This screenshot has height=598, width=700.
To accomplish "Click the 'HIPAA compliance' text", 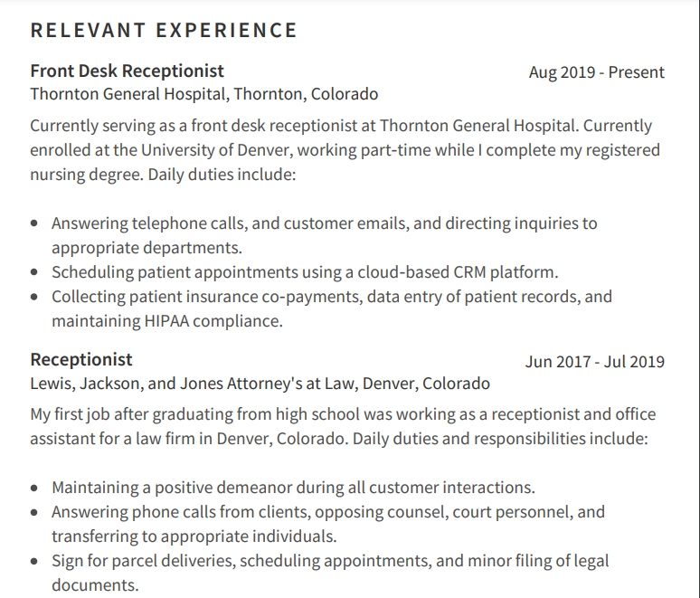I will coord(213,321).
